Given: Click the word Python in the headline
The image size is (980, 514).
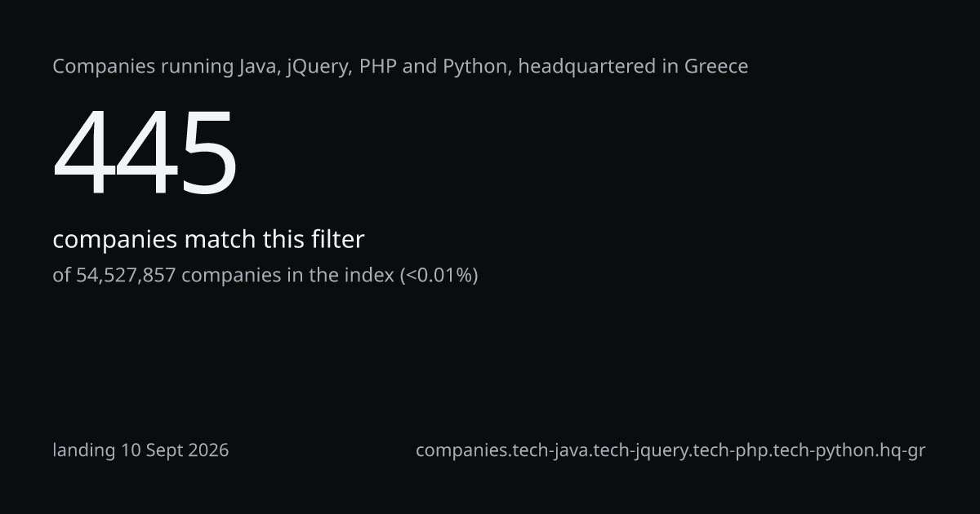Looking at the screenshot, I should (477, 68).
